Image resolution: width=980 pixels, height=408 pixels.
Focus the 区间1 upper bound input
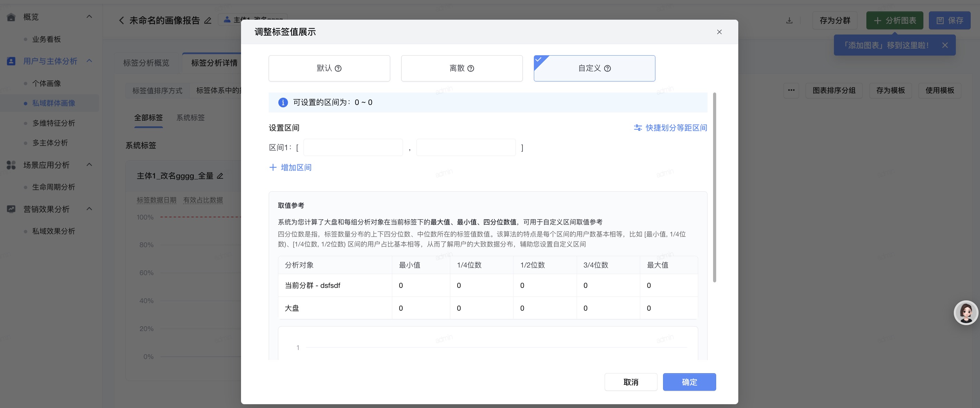pos(465,147)
